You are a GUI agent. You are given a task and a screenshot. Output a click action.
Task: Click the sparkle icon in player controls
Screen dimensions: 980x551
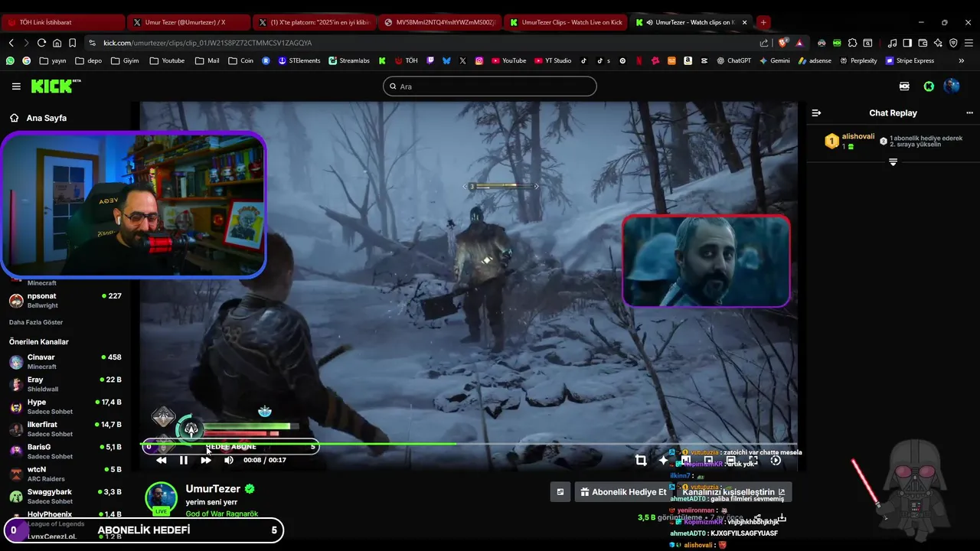point(663,460)
